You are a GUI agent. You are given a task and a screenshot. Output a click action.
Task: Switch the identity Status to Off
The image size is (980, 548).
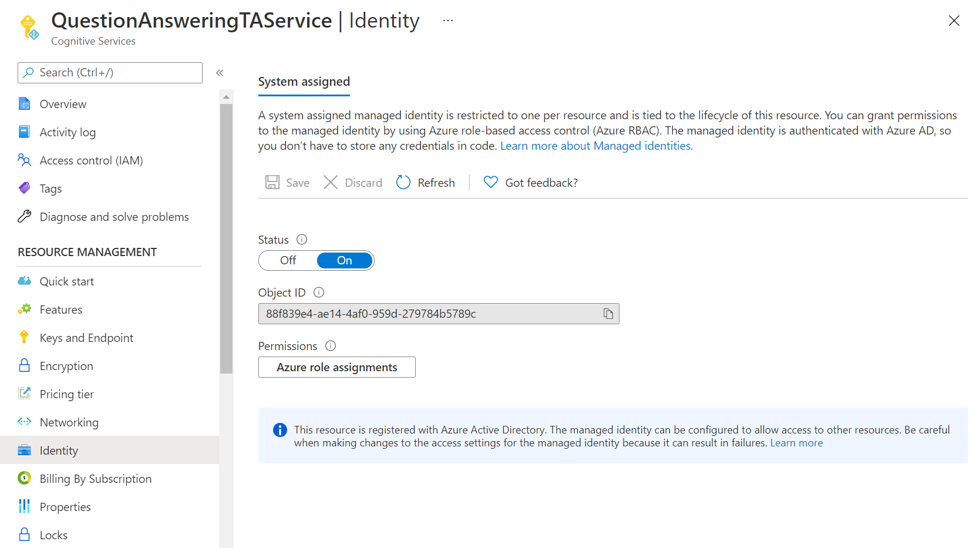coord(287,260)
